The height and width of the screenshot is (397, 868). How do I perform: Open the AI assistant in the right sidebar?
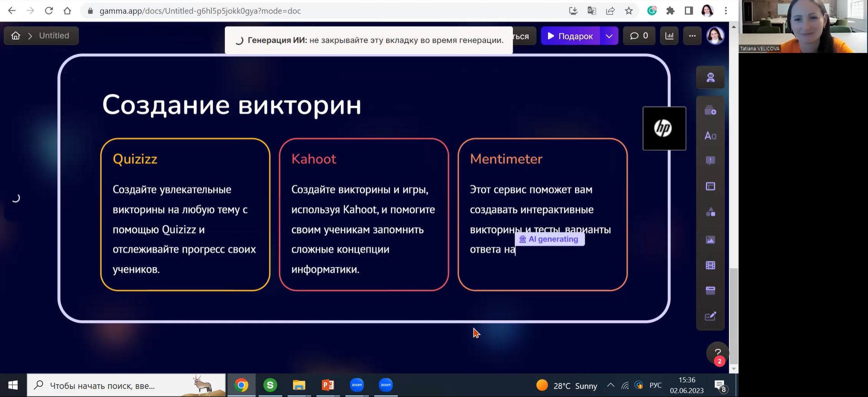pyautogui.click(x=710, y=78)
